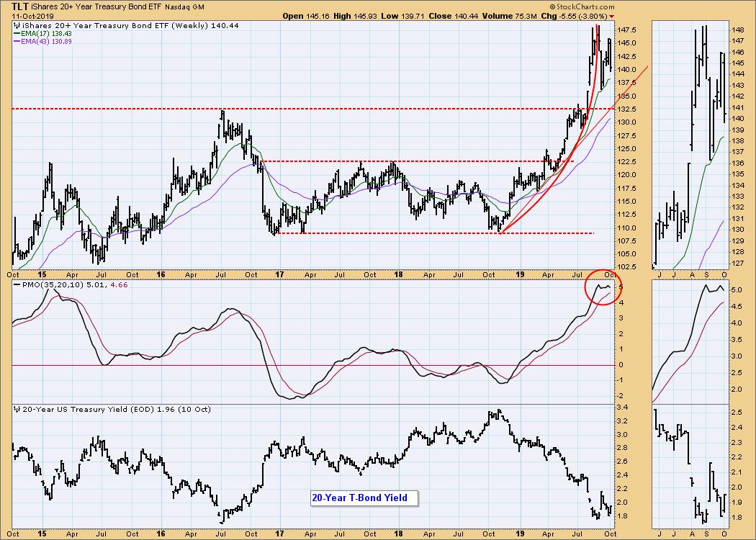Click the 4.5 label on zoomed PMO axis
This screenshot has width=756, height=540.
pyautogui.click(x=737, y=306)
